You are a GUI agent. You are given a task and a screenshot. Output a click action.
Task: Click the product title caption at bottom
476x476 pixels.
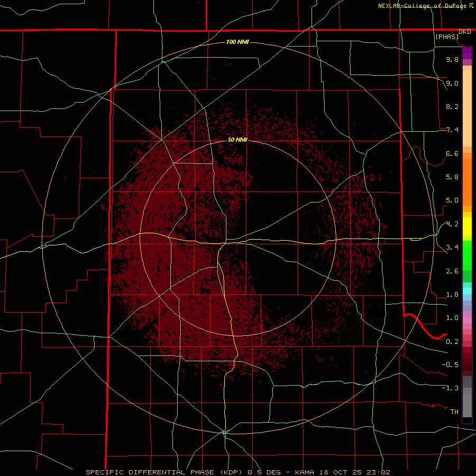point(237,472)
